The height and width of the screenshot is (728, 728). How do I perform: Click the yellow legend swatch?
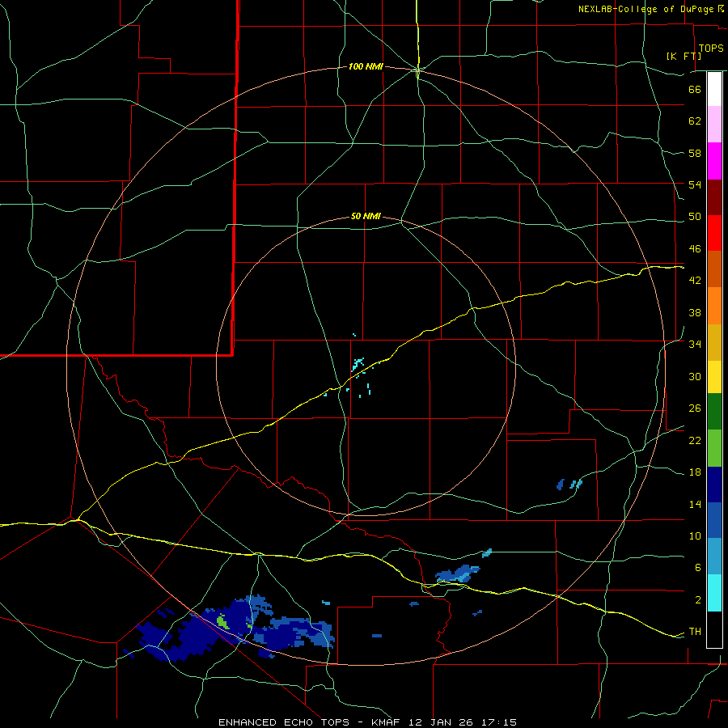pyautogui.click(x=714, y=377)
